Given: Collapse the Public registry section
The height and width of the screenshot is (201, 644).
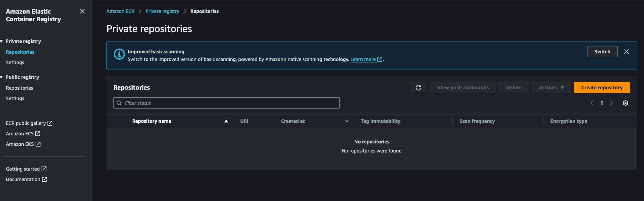Looking at the screenshot, I should click(x=2, y=77).
